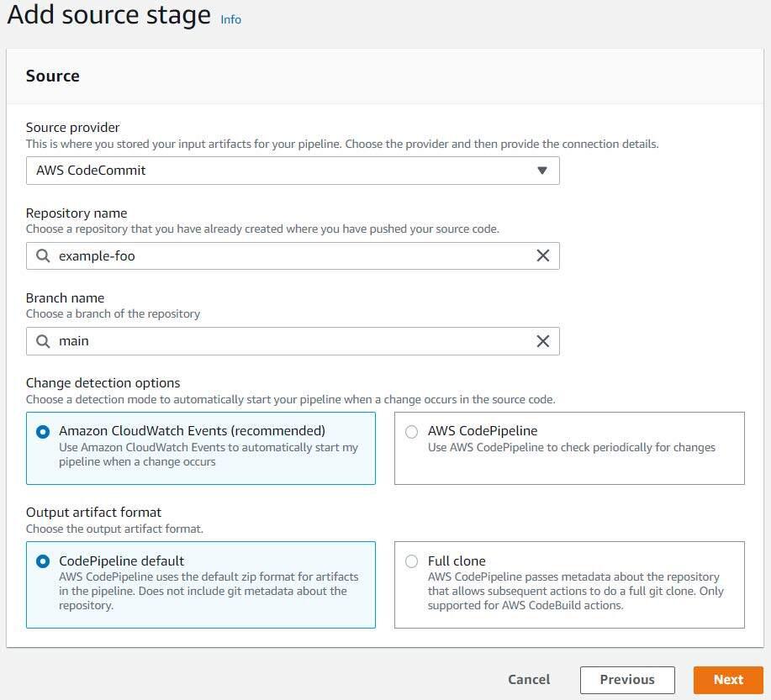Click the search icon in Branch name
Image resolution: width=771 pixels, height=700 pixels.
pos(43,340)
